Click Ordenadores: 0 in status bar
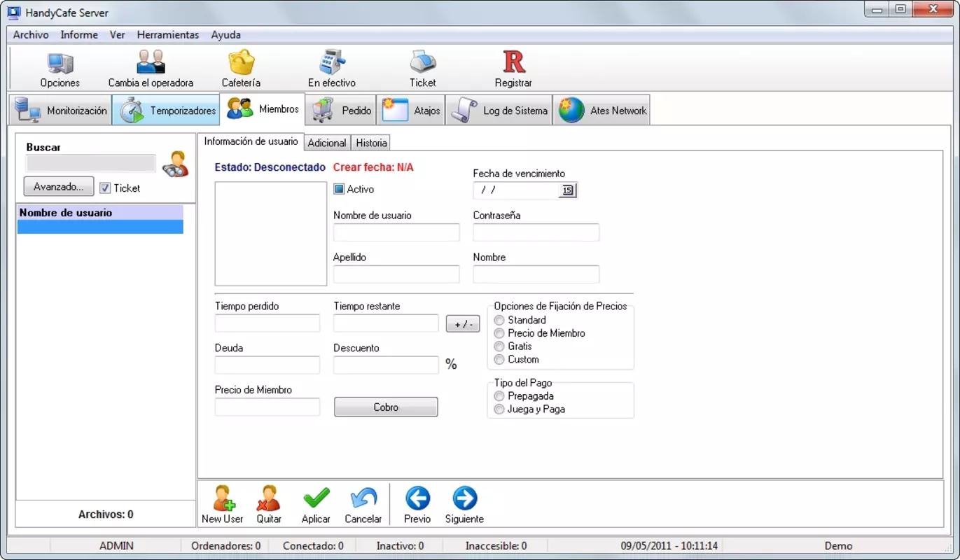Screen dimensions: 960x560 pyautogui.click(x=226, y=546)
